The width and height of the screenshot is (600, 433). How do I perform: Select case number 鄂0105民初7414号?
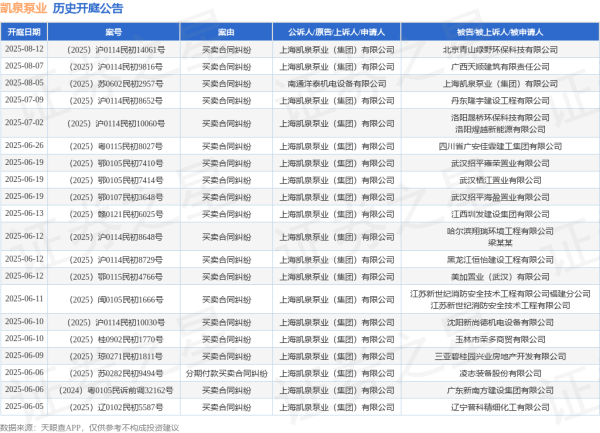(x=130, y=180)
